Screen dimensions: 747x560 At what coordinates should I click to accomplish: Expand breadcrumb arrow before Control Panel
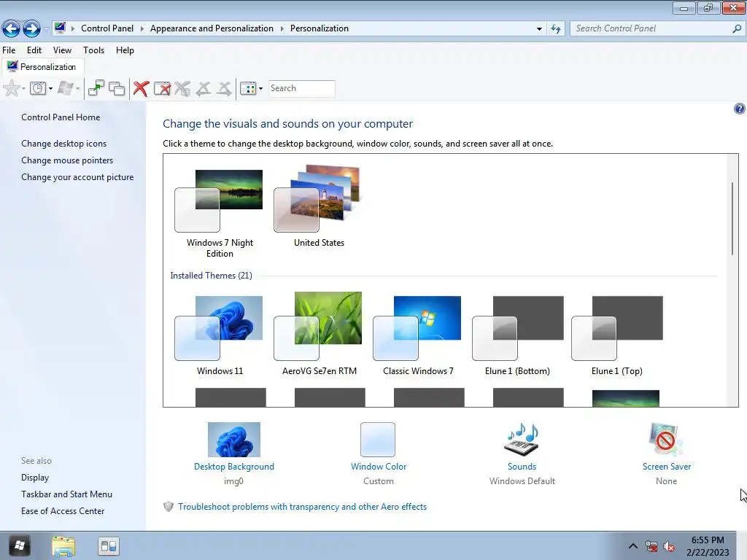point(73,28)
